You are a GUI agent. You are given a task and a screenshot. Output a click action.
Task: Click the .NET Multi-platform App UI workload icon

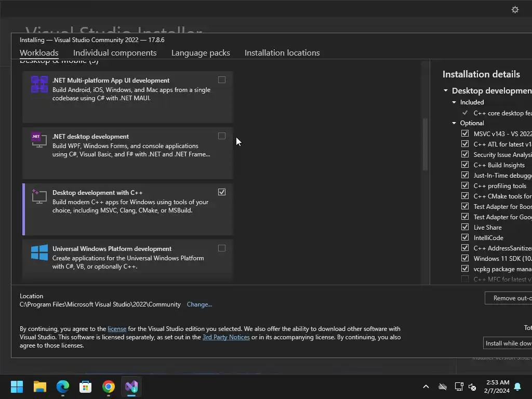click(x=39, y=84)
